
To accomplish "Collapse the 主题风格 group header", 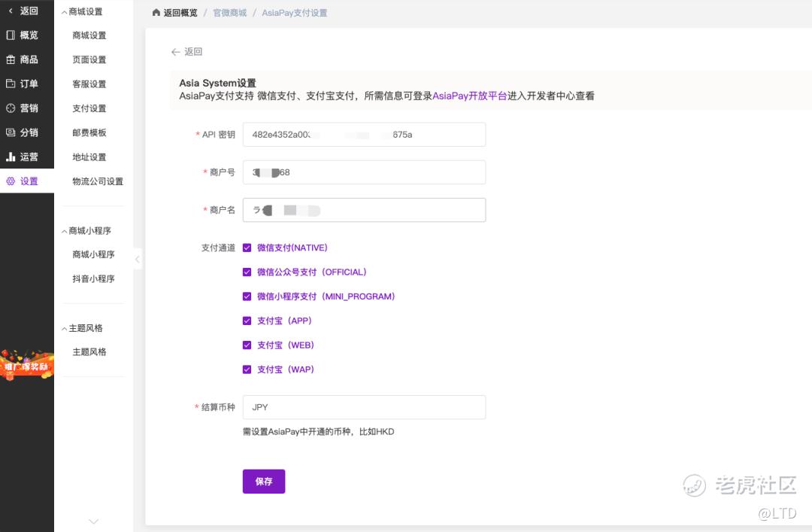I will click(82, 328).
